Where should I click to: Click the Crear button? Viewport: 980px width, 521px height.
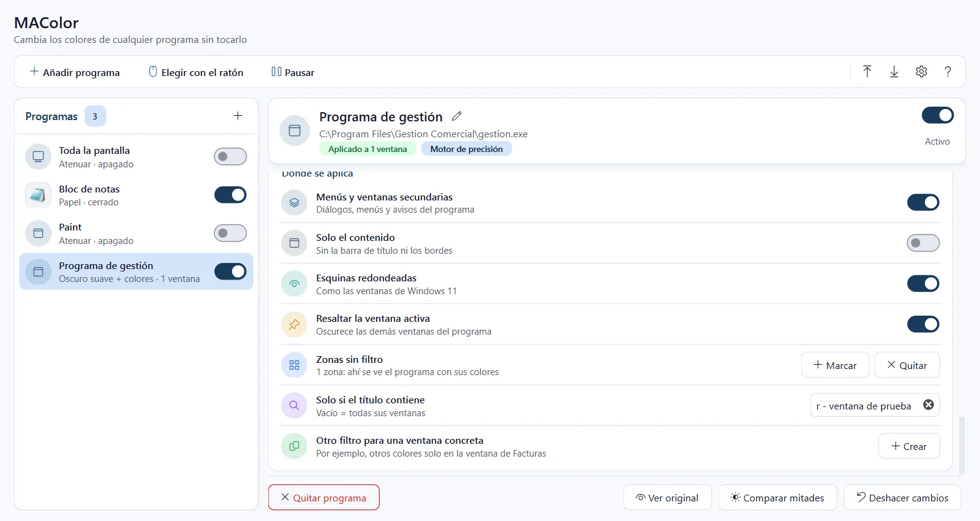click(x=909, y=446)
